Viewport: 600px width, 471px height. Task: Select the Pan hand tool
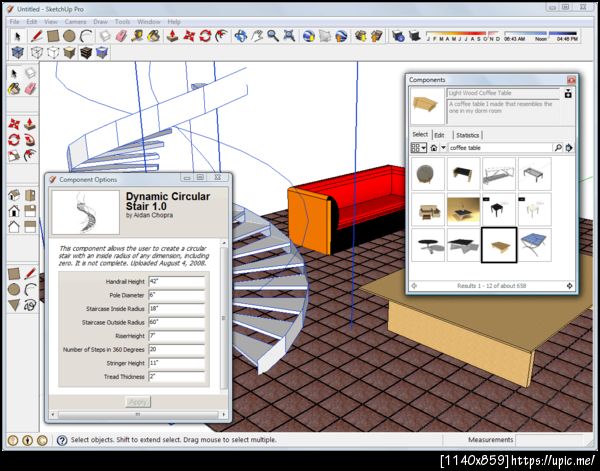click(x=257, y=36)
